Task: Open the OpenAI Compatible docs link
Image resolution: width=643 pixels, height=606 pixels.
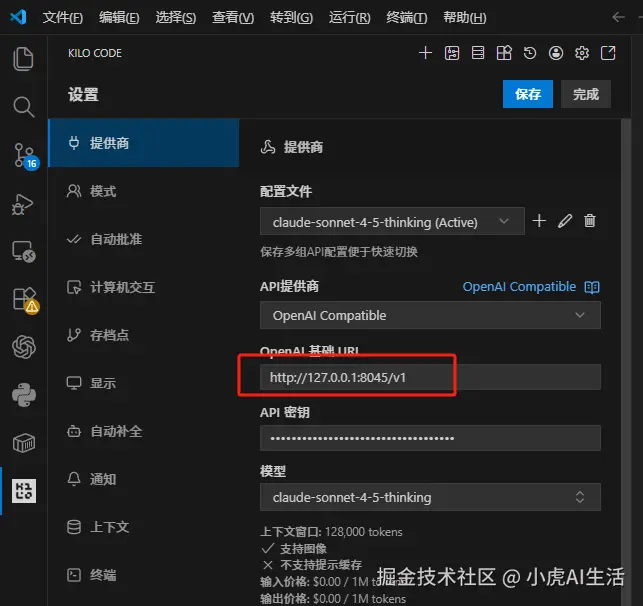Action: coord(519,287)
